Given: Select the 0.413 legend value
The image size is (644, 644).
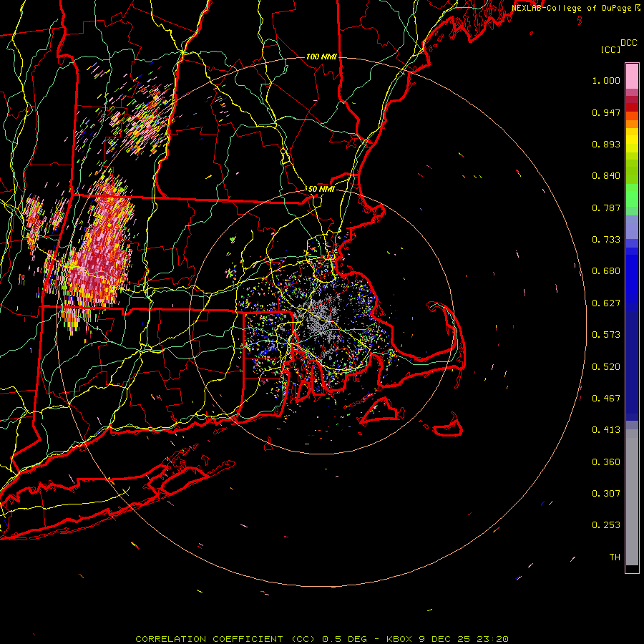Looking at the screenshot, I should click(606, 430).
